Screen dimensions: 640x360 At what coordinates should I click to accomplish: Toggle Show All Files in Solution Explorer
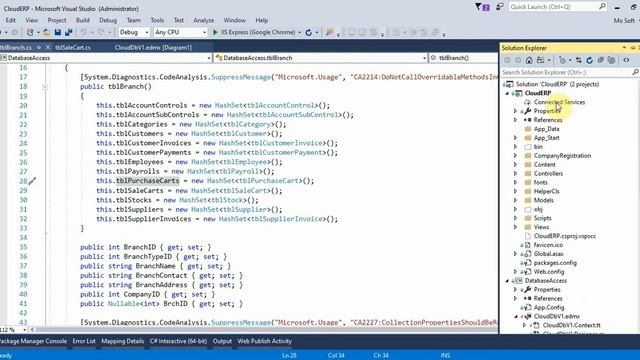click(611, 60)
